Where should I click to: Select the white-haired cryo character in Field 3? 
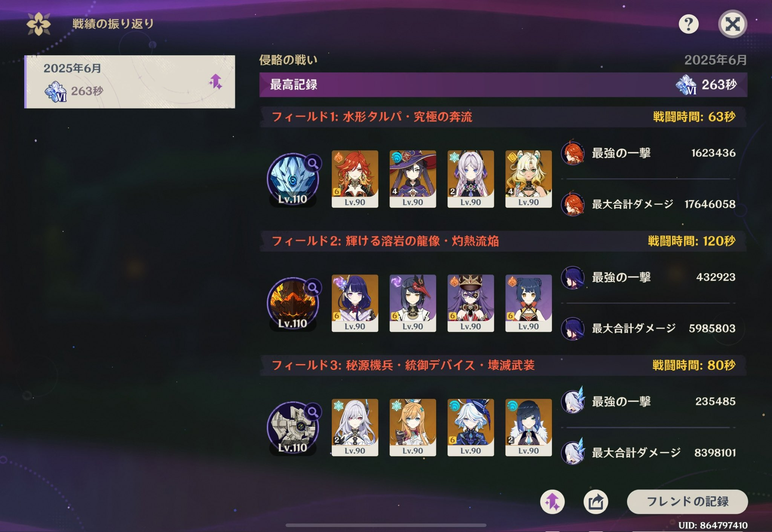[355, 428]
